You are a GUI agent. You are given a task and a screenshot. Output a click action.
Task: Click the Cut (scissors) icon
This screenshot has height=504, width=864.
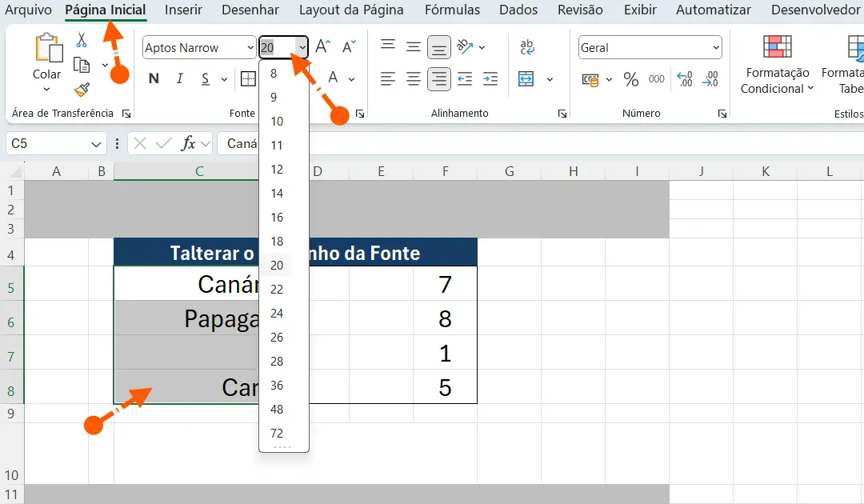(82, 39)
